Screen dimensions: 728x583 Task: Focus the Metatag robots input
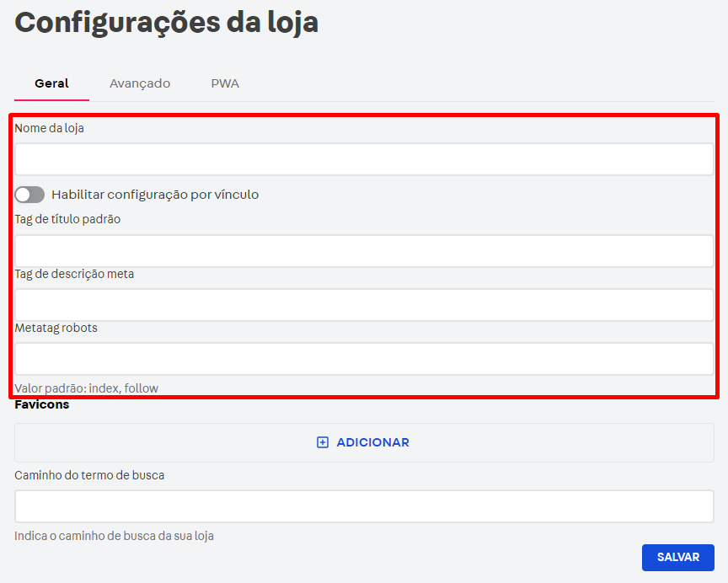(x=362, y=358)
